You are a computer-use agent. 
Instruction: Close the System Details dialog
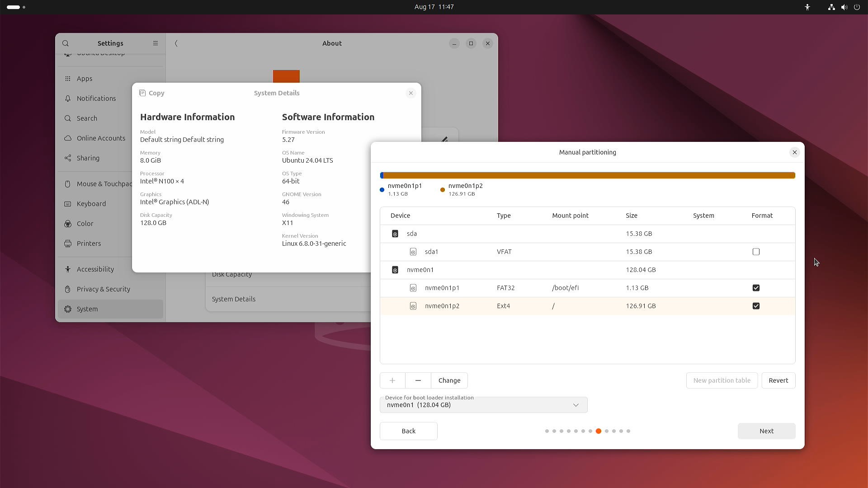[411, 93]
